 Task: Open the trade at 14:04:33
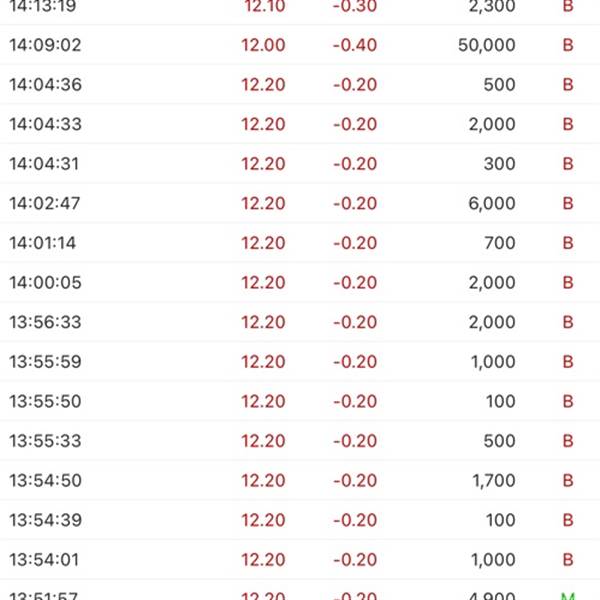(300, 124)
